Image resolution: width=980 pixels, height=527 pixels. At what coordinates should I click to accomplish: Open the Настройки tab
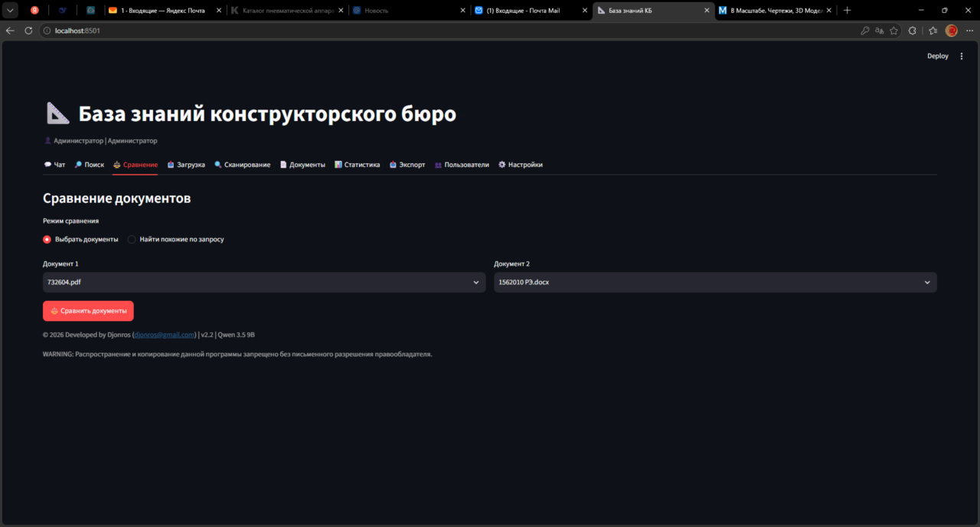pos(521,165)
